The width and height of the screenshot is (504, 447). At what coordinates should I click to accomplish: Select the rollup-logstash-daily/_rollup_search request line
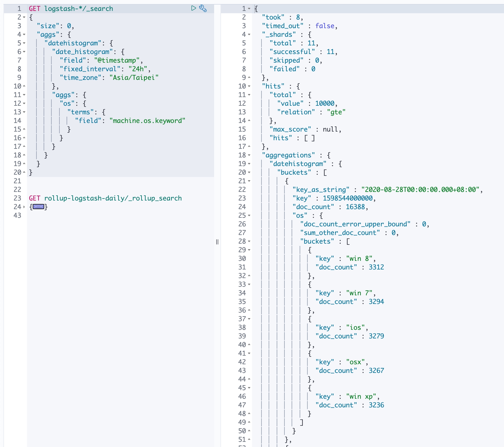point(113,198)
